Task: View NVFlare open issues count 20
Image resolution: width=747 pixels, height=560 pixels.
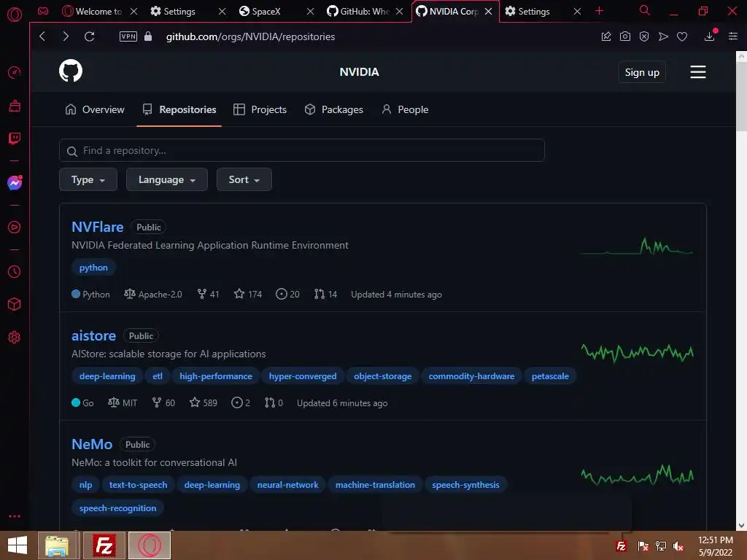Action: pos(287,295)
